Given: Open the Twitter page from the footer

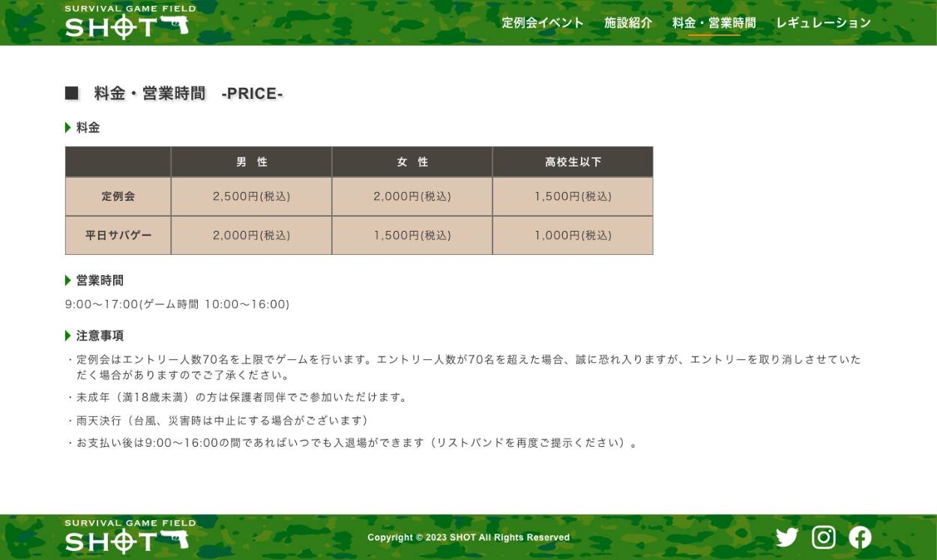Looking at the screenshot, I should point(787,538).
